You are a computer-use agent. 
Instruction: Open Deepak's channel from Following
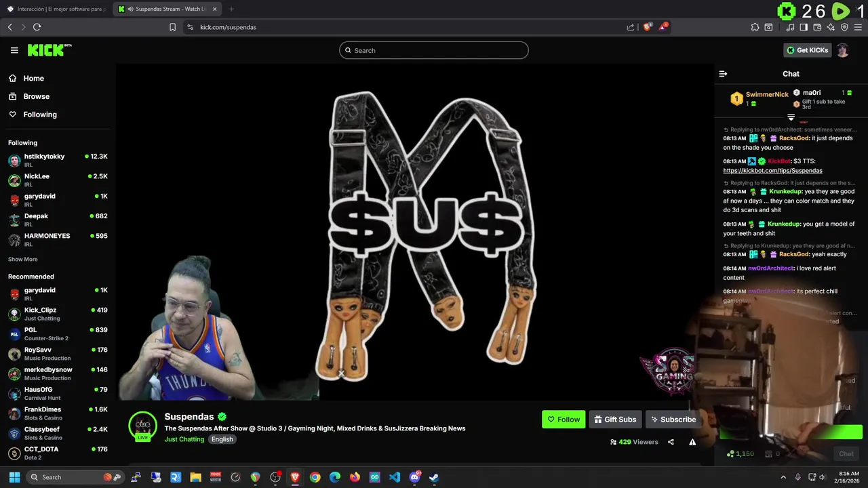pos(58,220)
